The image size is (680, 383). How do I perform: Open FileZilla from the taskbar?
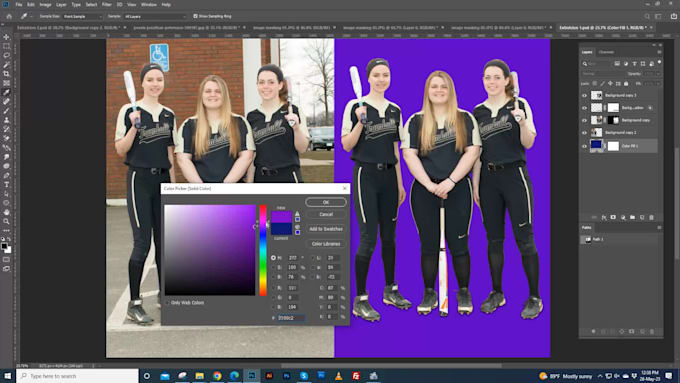pyautogui.click(x=356, y=376)
